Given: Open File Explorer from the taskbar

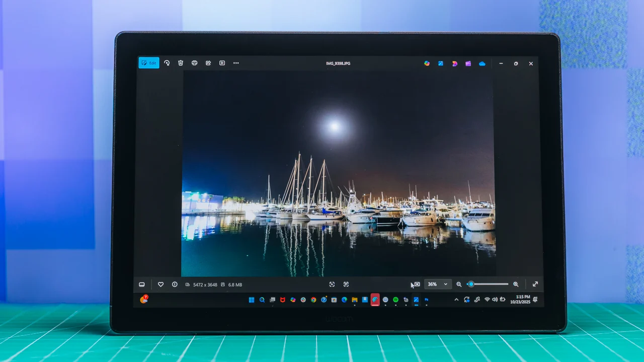Looking at the screenshot, I should (355, 300).
